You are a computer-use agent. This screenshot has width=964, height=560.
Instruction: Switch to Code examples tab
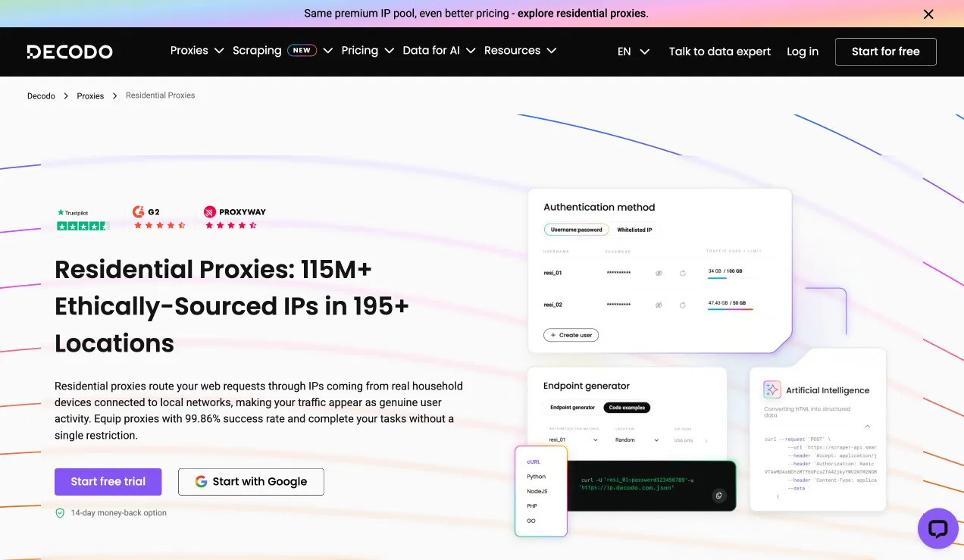[627, 408]
